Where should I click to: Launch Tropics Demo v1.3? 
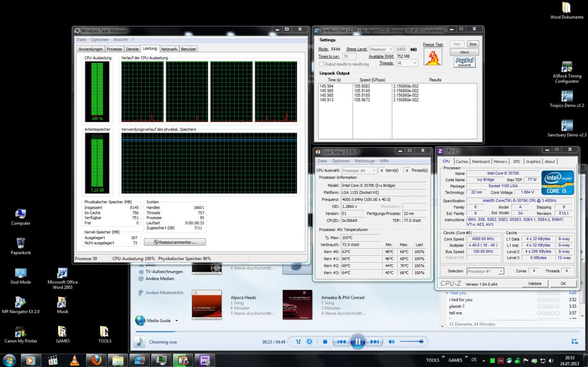click(x=567, y=99)
